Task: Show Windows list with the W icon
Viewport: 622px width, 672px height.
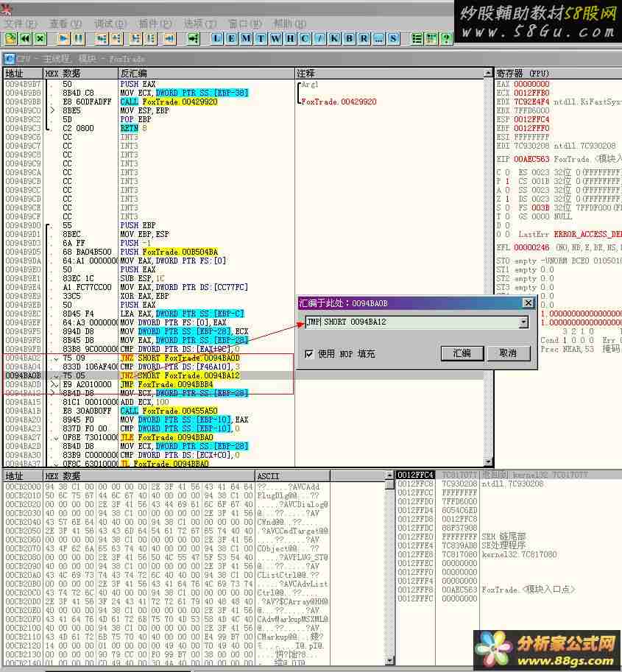Action: coord(275,38)
